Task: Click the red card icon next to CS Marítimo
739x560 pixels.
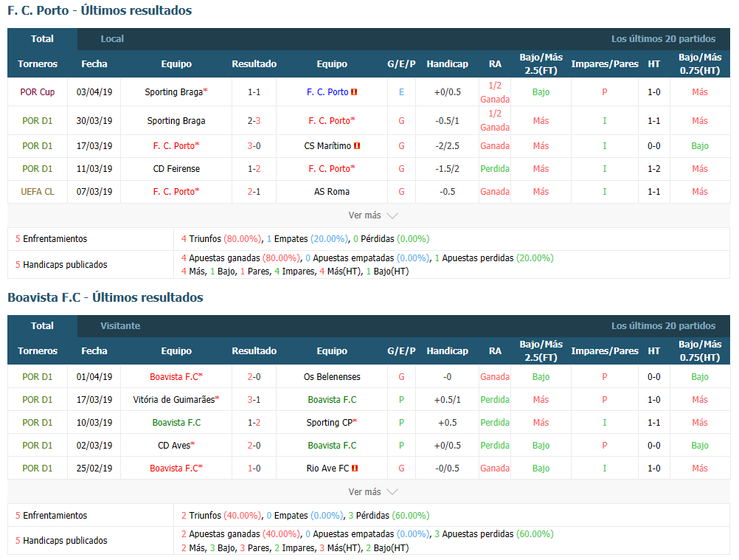Action: pos(357,146)
